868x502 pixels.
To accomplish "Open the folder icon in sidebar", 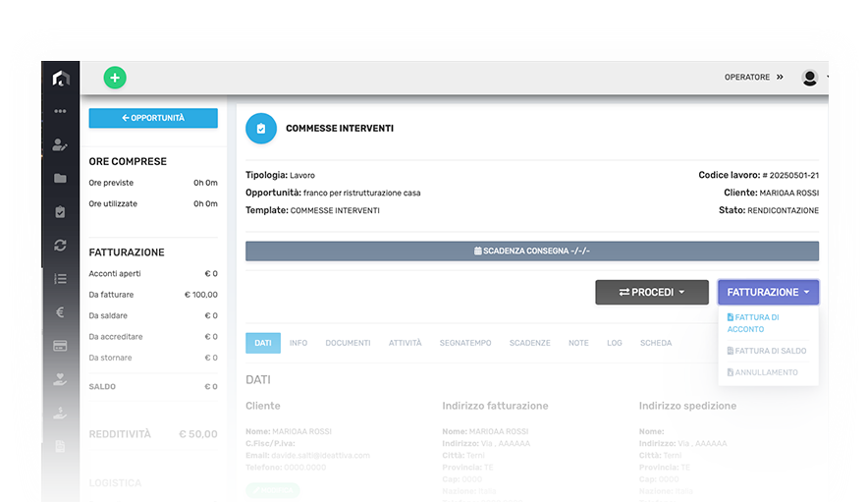I will point(60,179).
